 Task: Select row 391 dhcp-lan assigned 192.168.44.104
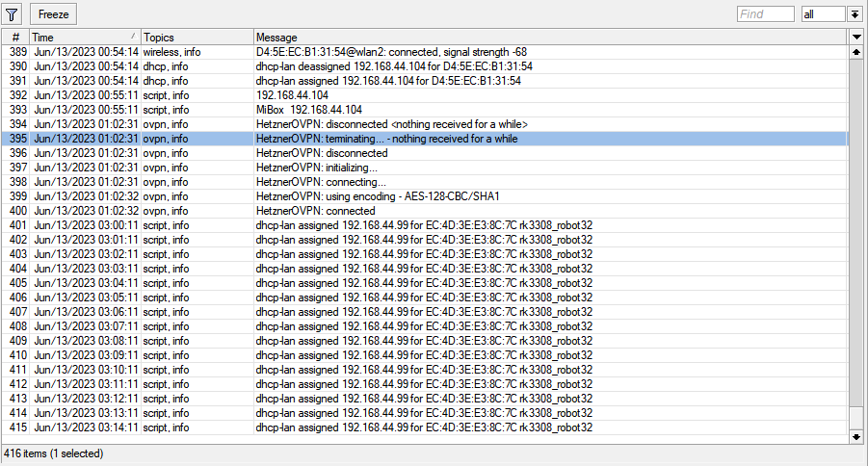tap(425, 81)
